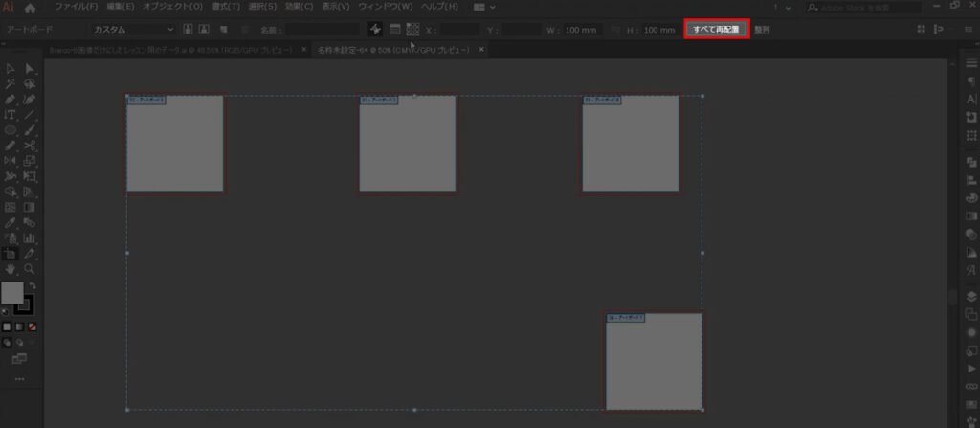Click the すべて再配置 button
Image resolution: width=980 pixels, height=428 pixels.
tap(716, 30)
